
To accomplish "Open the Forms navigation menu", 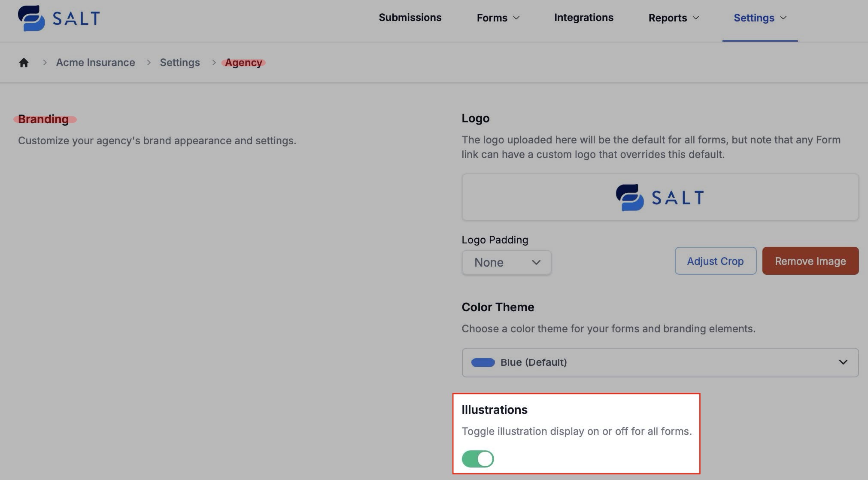I will (492, 18).
